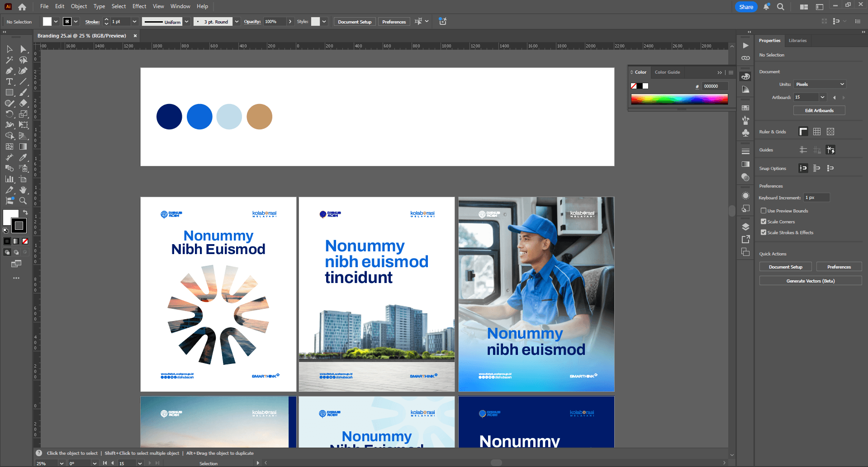868x467 pixels.
Task: Pick the Zoom tool in toolbar
Action: pos(23,201)
